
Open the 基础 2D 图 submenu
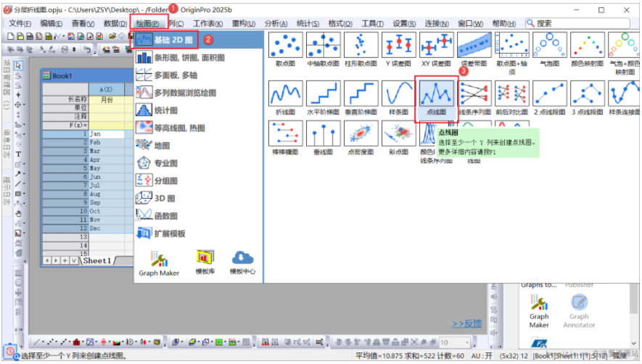point(199,40)
